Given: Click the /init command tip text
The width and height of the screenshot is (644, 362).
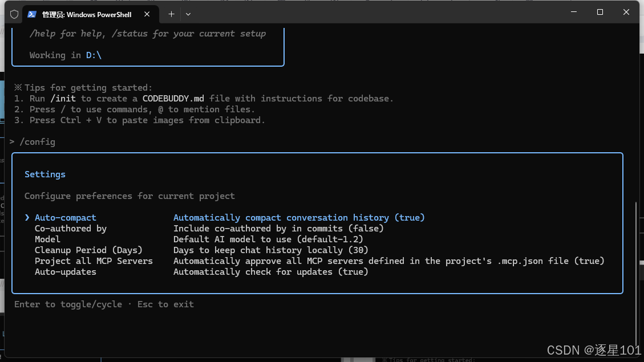Looking at the screenshot, I should coord(63,98).
